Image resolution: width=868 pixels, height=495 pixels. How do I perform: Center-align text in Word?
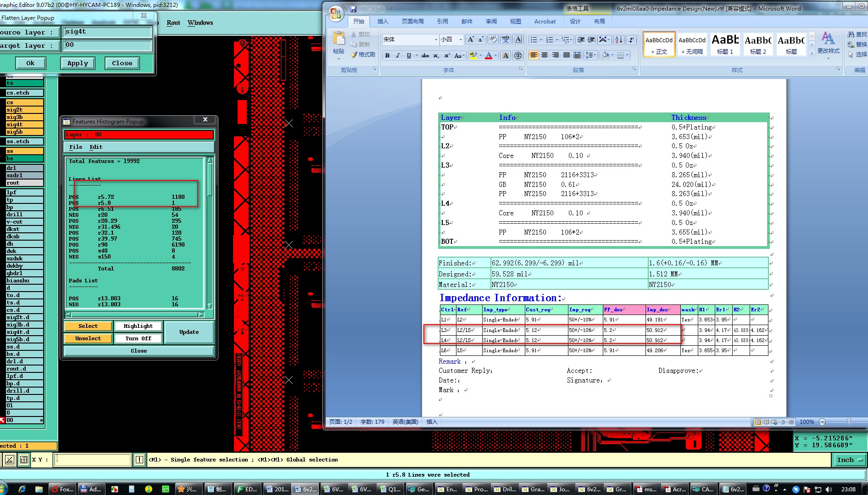(x=545, y=56)
